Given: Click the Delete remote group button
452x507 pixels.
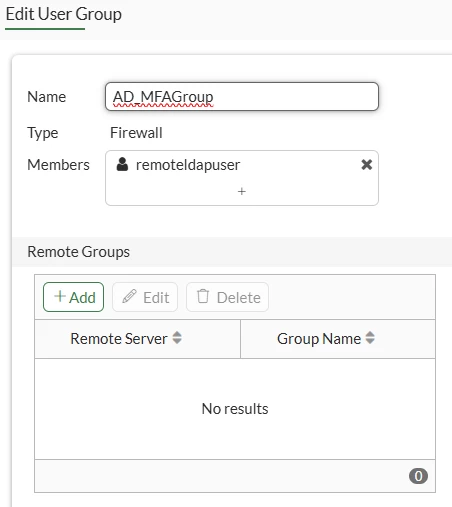Looking at the screenshot, I should [x=227, y=297].
